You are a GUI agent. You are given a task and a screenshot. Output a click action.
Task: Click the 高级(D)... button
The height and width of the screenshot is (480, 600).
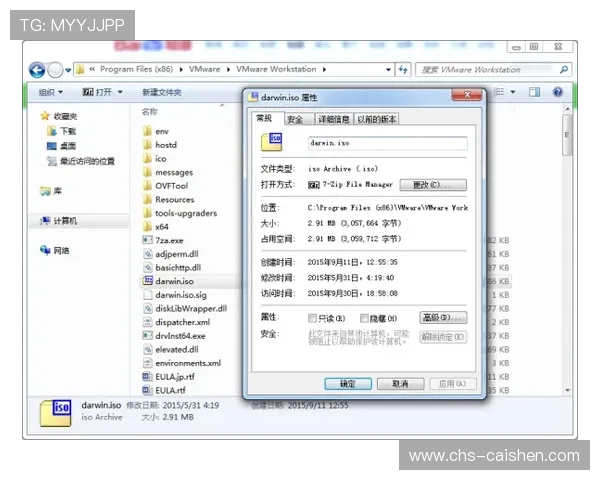tap(443, 317)
